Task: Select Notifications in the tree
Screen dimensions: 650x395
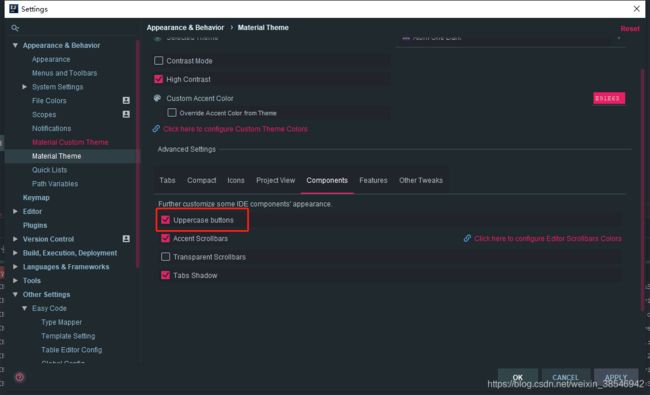Action: (x=51, y=128)
